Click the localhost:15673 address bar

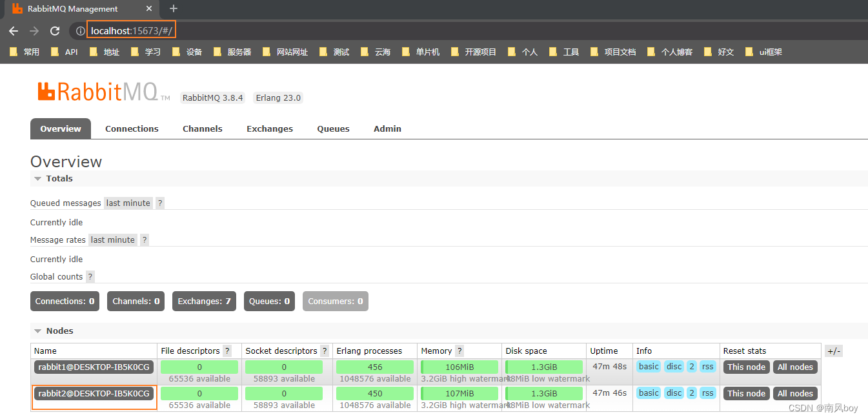click(x=132, y=31)
